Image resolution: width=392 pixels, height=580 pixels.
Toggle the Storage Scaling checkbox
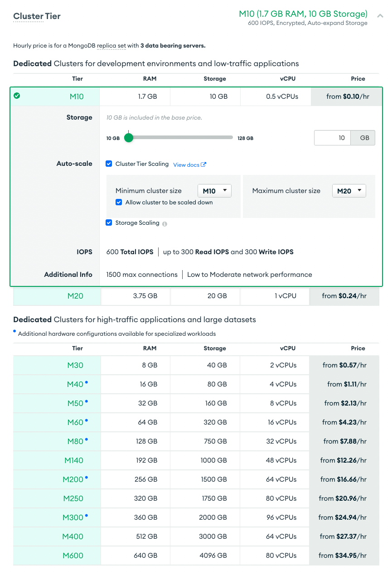tap(109, 223)
